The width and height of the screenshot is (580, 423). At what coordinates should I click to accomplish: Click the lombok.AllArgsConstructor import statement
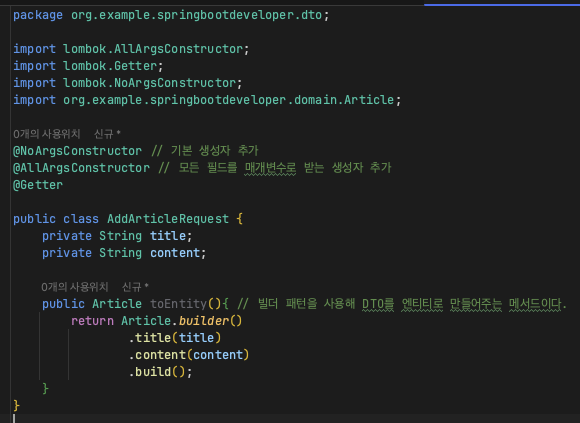[x=131, y=49]
